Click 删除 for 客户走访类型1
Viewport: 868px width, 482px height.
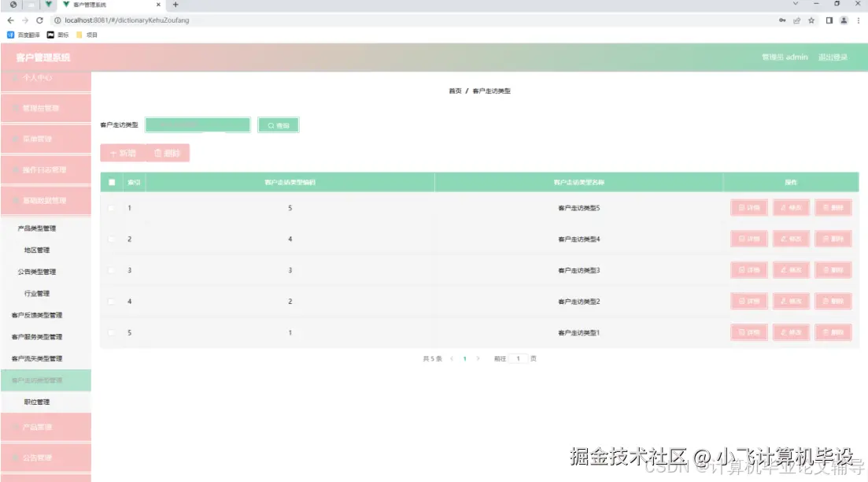point(833,332)
